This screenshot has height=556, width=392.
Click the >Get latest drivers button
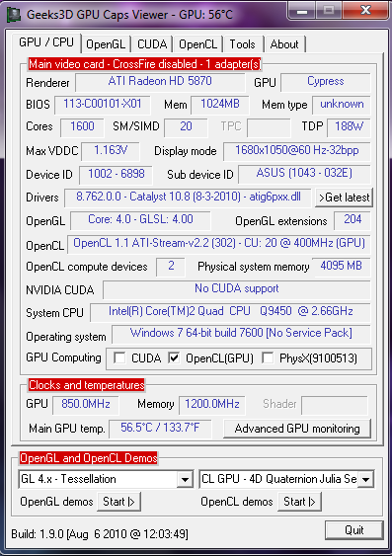[x=344, y=198]
